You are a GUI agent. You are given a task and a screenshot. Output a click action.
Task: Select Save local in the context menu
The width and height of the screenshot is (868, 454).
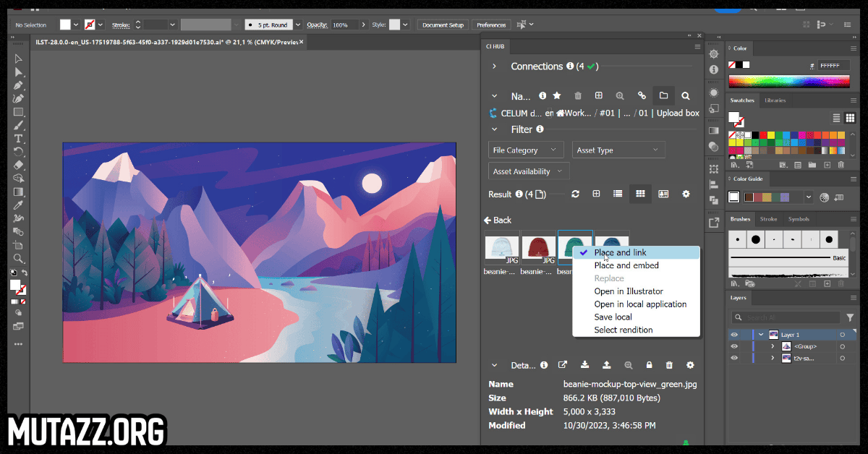[x=613, y=317]
